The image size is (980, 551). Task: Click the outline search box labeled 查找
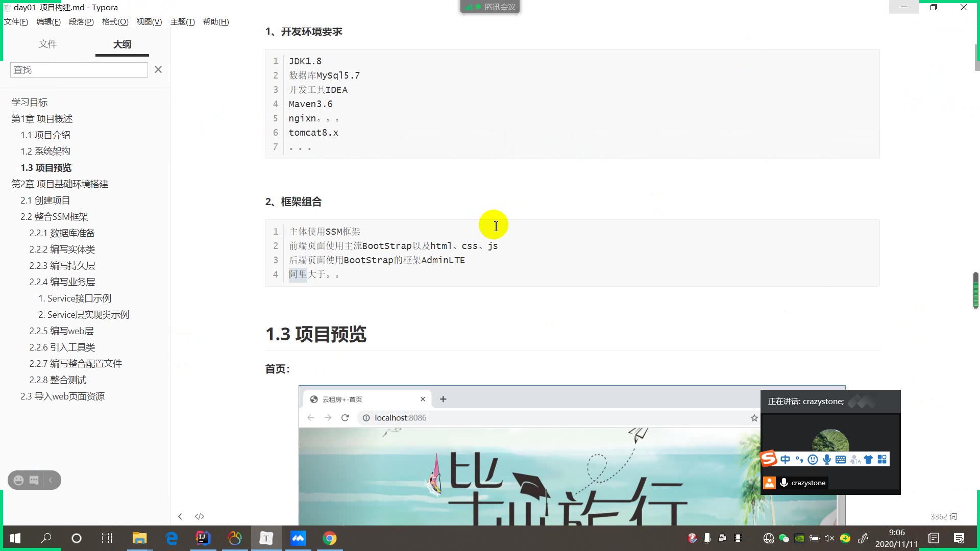coord(79,70)
